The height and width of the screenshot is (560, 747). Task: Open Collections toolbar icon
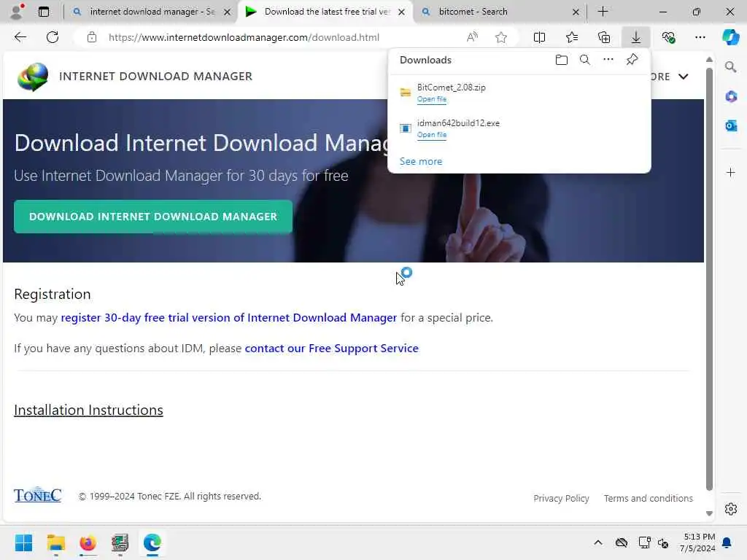603,37
